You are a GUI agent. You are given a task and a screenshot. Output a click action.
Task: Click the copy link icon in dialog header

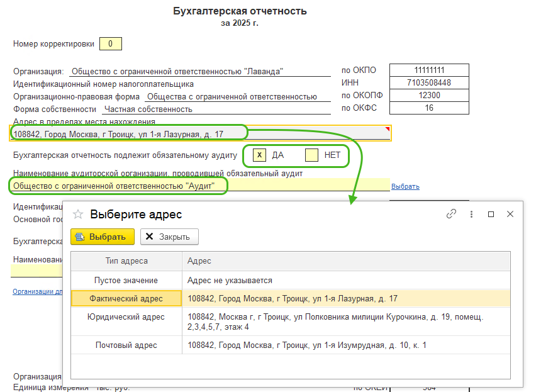451,214
